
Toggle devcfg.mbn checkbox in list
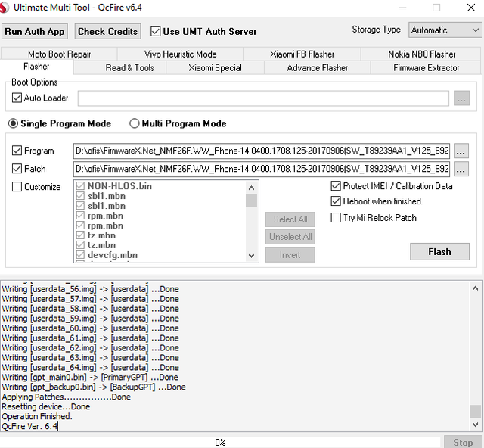point(80,255)
